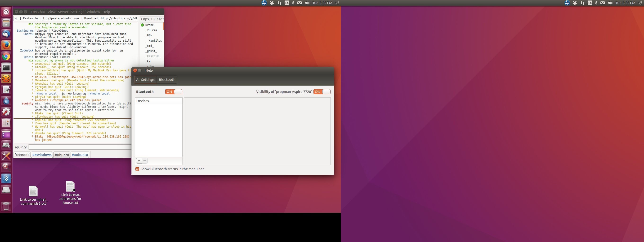644x242 pixels.
Task: Open the network indicator on the left monitor panel
Action: point(279,3)
